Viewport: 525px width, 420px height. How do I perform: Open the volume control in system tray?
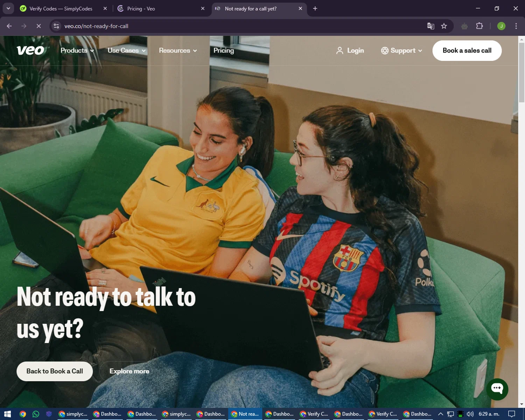pos(470,414)
